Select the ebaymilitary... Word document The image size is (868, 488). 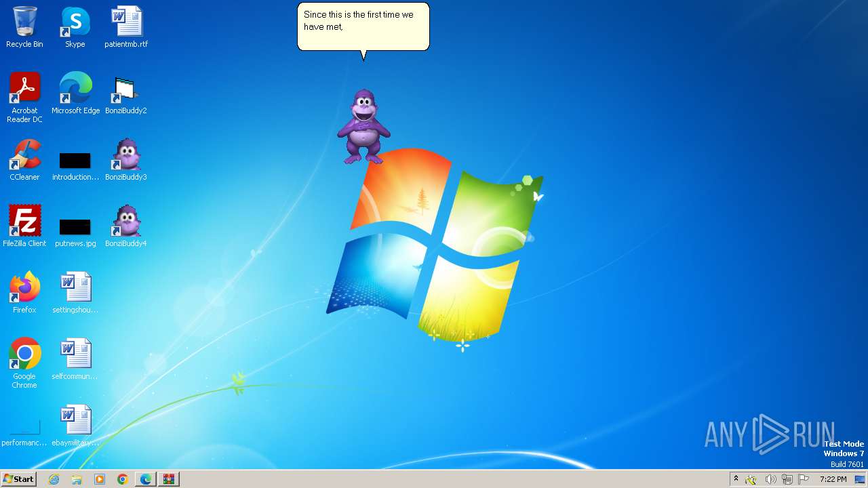[x=75, y=426]
